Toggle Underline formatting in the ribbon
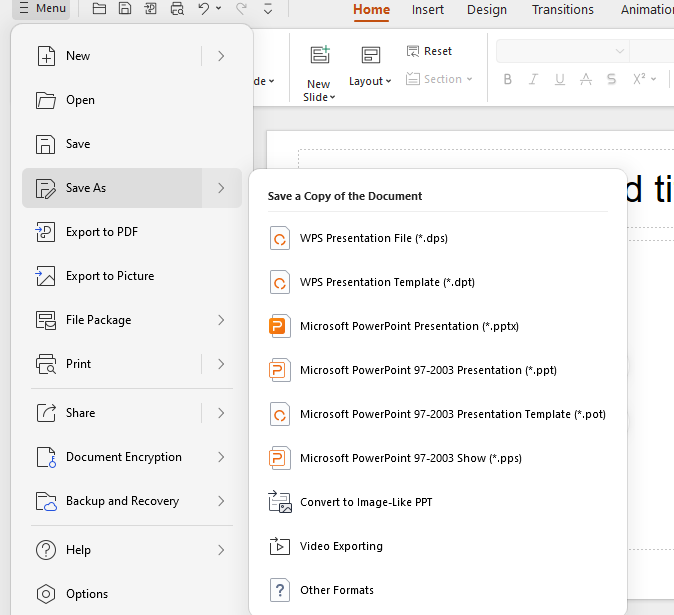The height and width of the screenshot is (615, 674). [560, 80]
